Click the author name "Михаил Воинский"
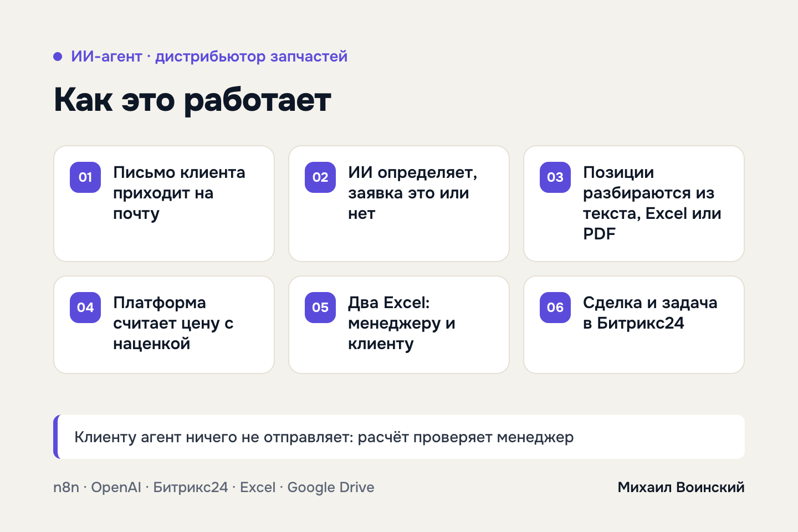 click(x=681, y=488)
